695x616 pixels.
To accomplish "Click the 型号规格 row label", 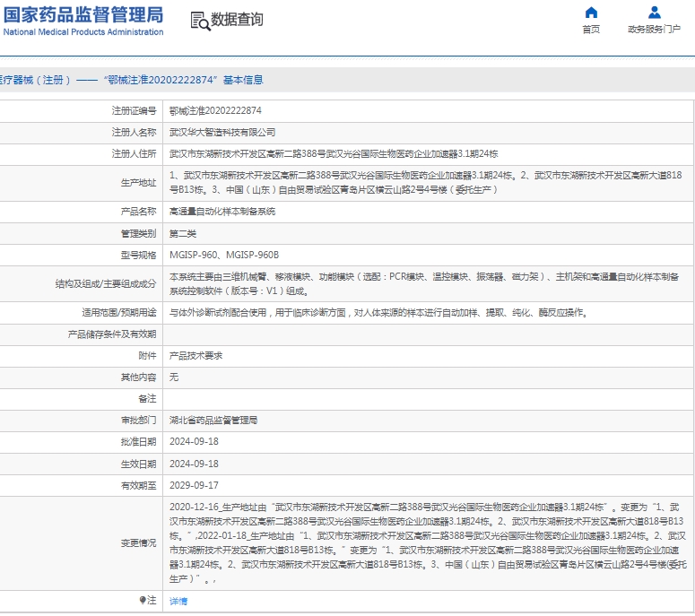I will pyautogui.click(x=138, y=256).
